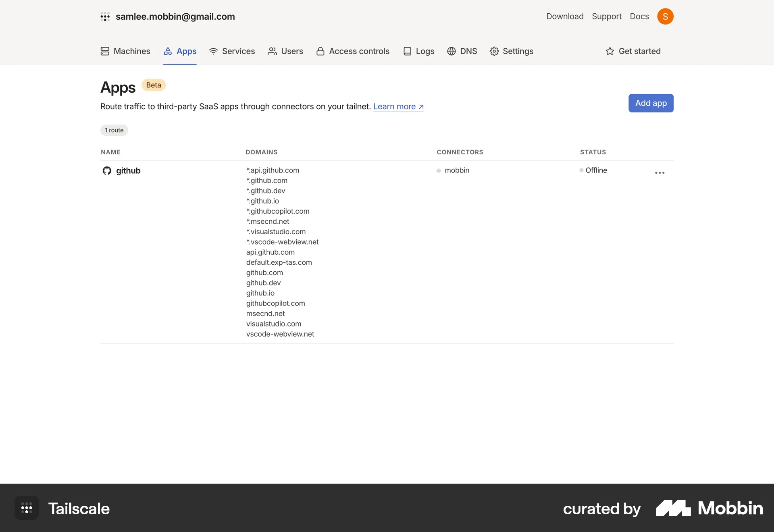
Task: Open Settings via gear icon
Action: tap(494, 51)
